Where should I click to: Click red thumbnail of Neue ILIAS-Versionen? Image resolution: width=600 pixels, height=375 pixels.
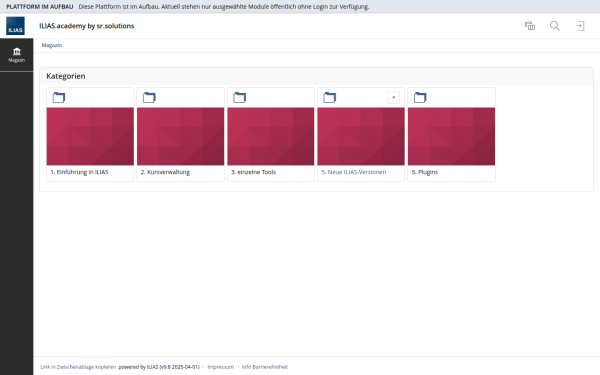(361, 136)
